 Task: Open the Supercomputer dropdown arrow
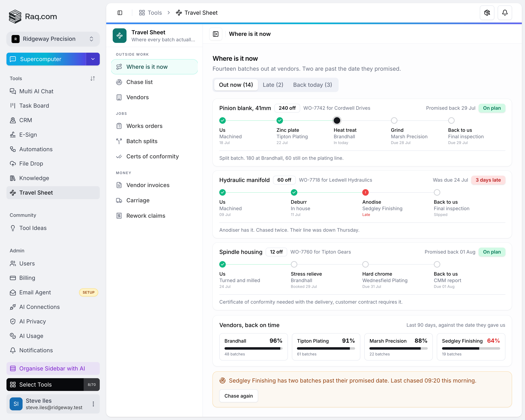point(93,59)
